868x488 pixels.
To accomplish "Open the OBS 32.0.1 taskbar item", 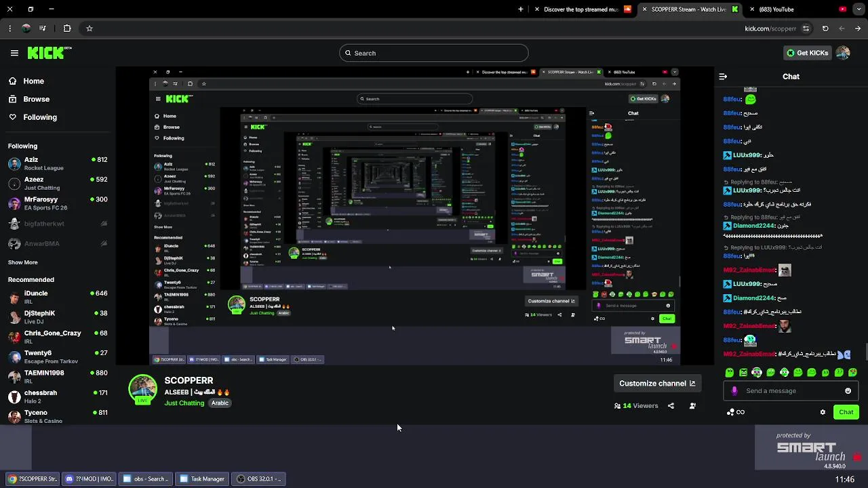I will click(x=259, y=479).
